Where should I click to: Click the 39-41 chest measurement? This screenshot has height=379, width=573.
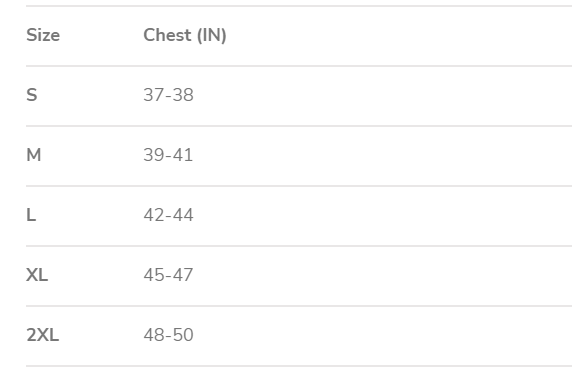click(x=168, y=155)
